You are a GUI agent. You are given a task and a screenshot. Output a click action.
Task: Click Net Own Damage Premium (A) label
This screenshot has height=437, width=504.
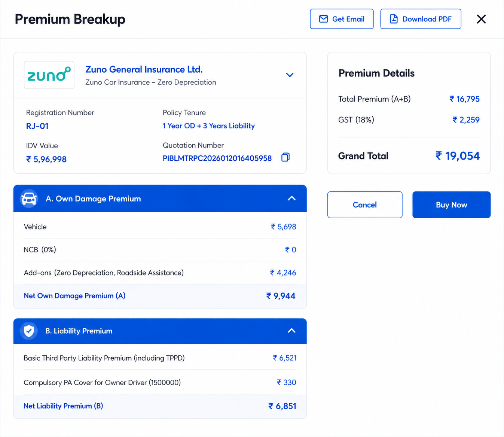[x=74, y=296]
